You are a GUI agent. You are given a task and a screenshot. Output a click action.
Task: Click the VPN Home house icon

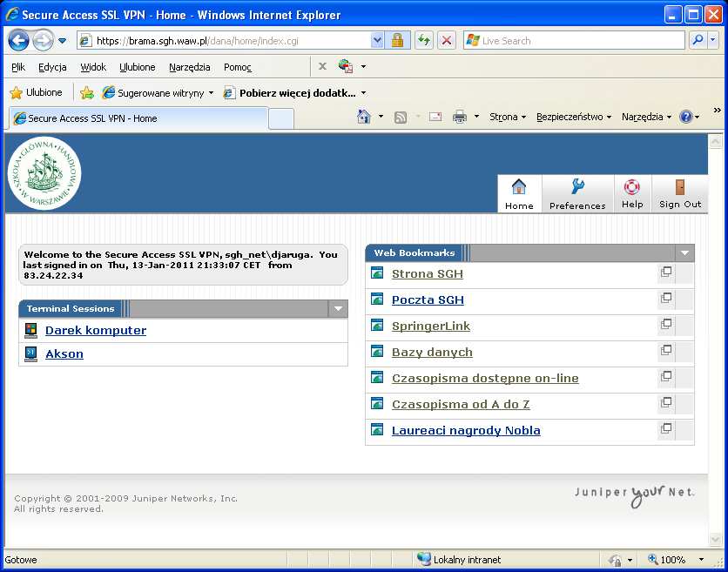[519, 187]
